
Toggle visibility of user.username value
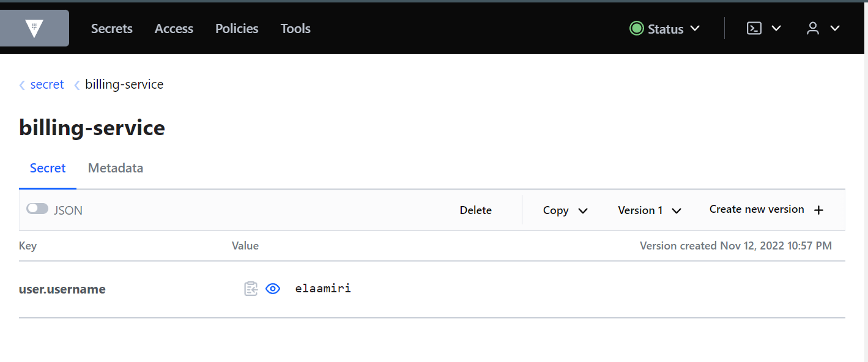(x=273, y=289)
